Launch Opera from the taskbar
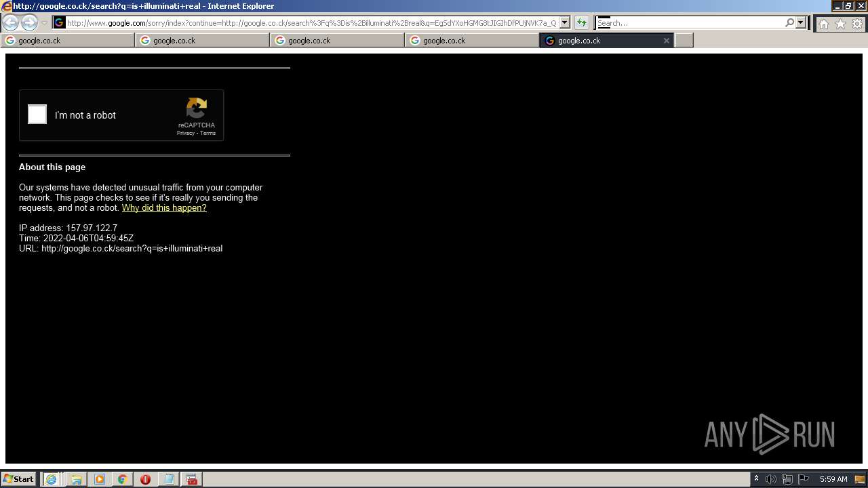Image resolution: width=868 pixels, height=488 pixels. pos(146,479)
